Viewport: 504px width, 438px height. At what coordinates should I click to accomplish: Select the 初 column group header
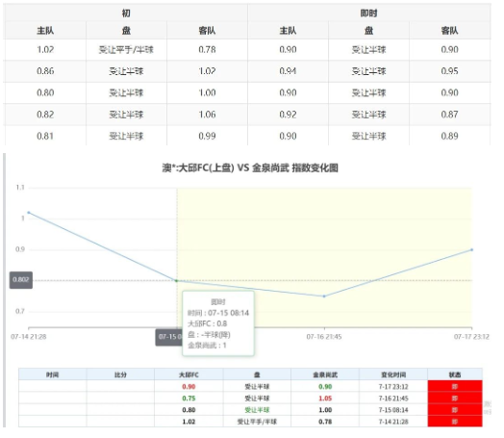click(126, 13)
